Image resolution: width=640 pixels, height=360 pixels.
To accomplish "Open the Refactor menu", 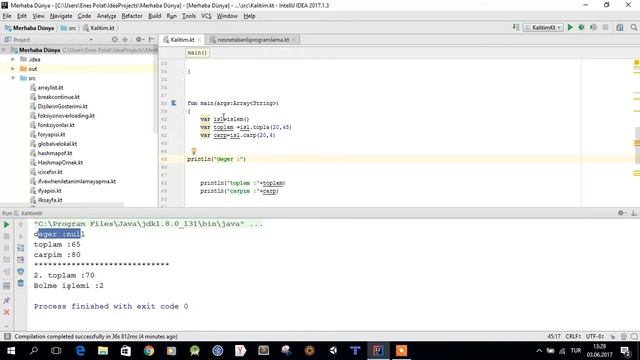I will pos(132,16).
